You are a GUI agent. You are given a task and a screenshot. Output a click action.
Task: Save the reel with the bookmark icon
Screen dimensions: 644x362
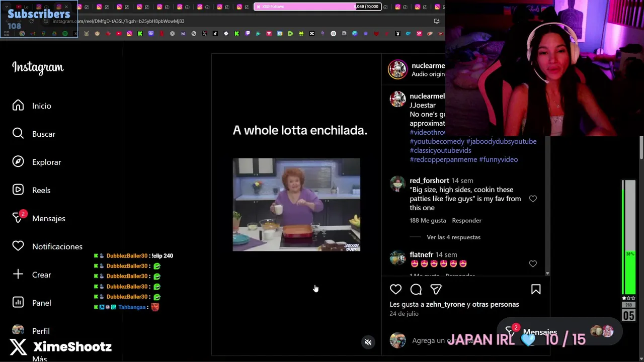[536, 289]
